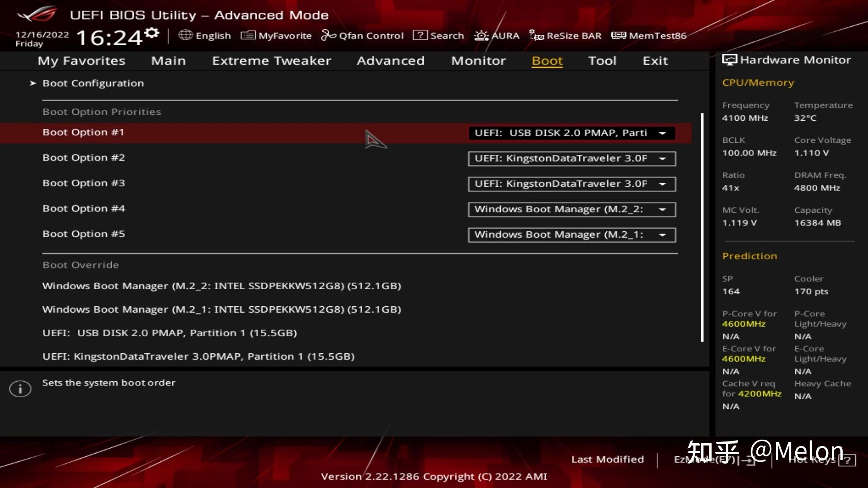Go to the Exit tab
The width and height of the screenshot is (868, 488).
[655, 61]
